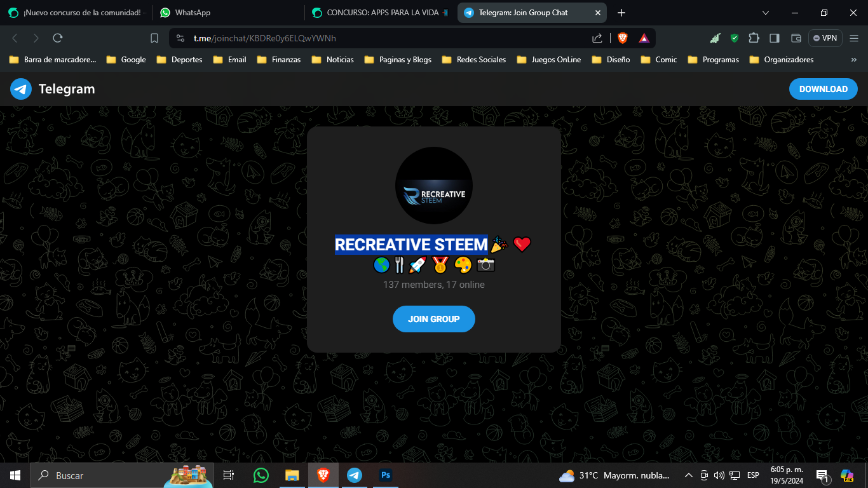This screenshot has width=868, height=488.
Task: Click the "137 members, 17 online" text
Action: pos(434,285)
